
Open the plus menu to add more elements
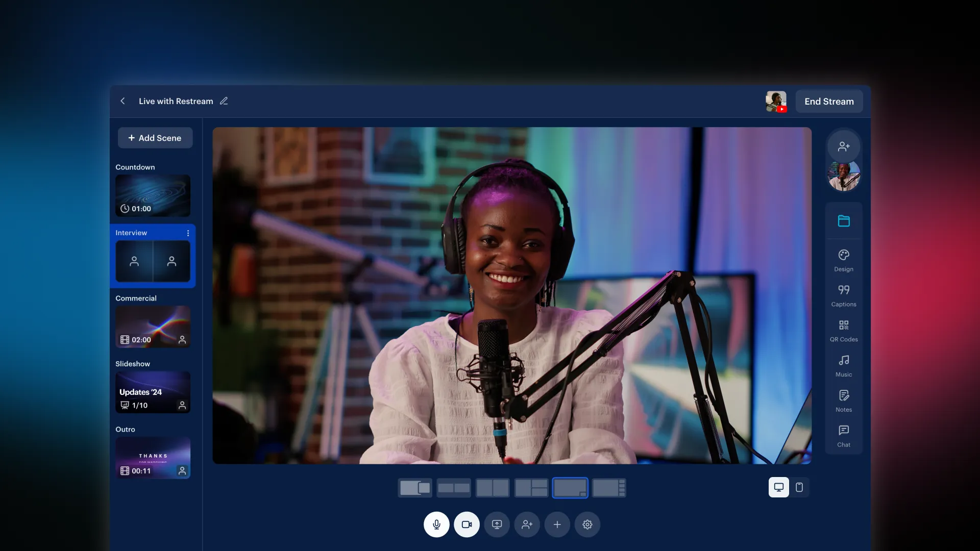(557, 524)
